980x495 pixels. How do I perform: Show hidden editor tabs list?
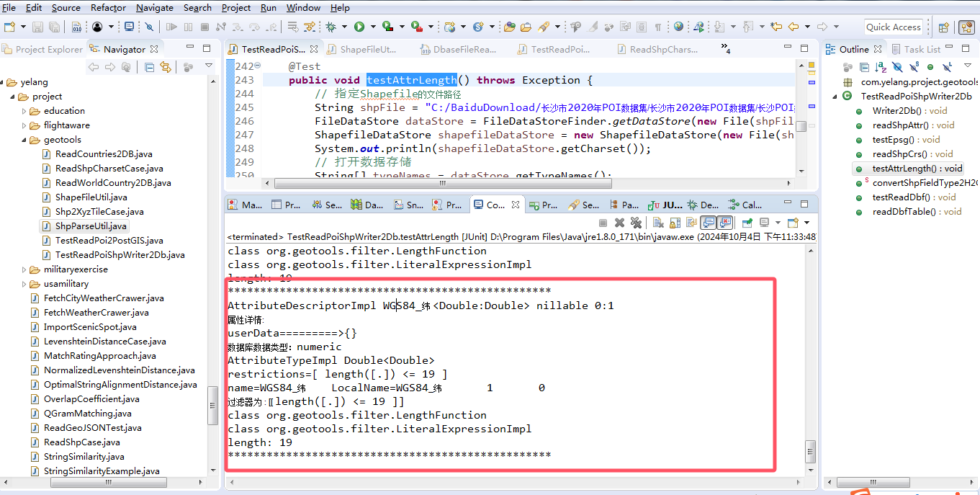(726, 48)
